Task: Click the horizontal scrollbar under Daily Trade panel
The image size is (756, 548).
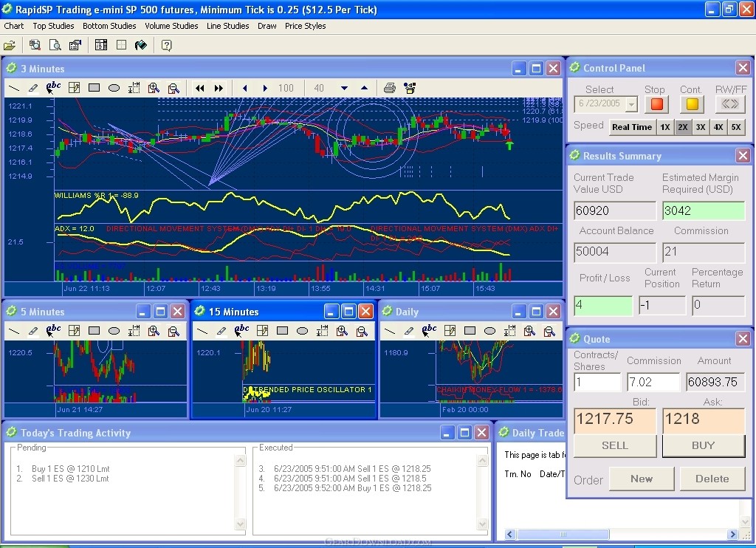Action: tap(622, 534)
